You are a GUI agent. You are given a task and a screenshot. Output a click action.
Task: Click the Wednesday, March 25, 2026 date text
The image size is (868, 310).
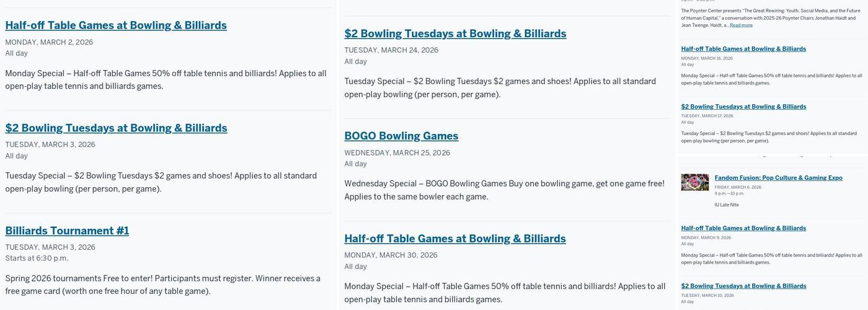tap(397, 153)
